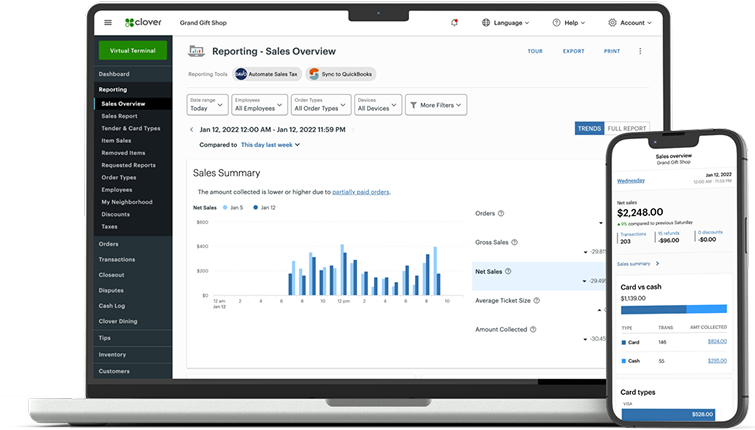755x430 pixels.
Task: Click the help icon beside Gross Sales
Action: point(515,242)
